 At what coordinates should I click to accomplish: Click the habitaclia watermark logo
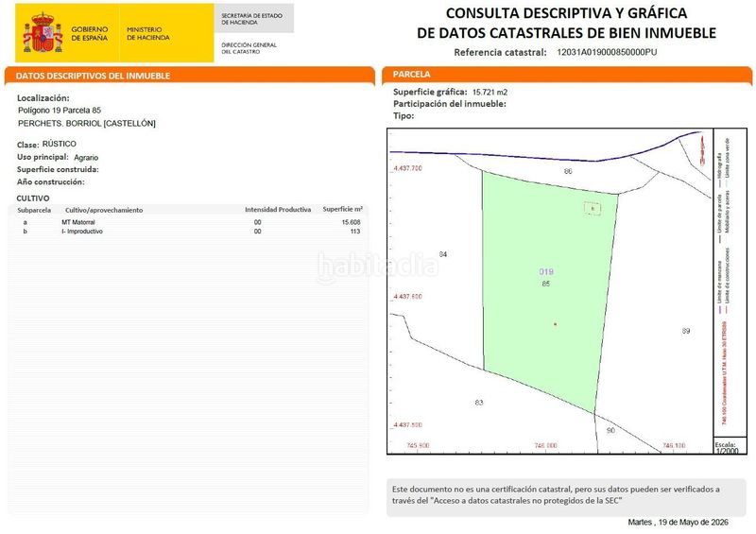378,267
